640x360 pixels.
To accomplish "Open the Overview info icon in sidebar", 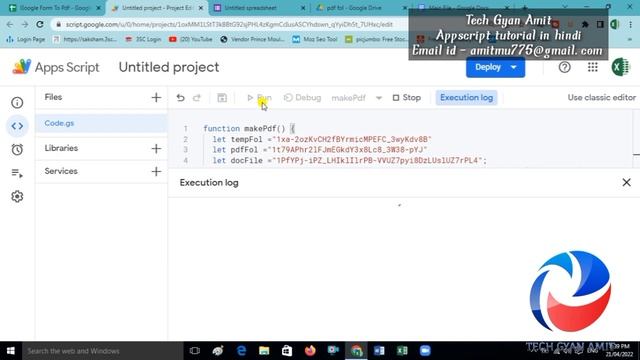I will (x=17, y=102).
